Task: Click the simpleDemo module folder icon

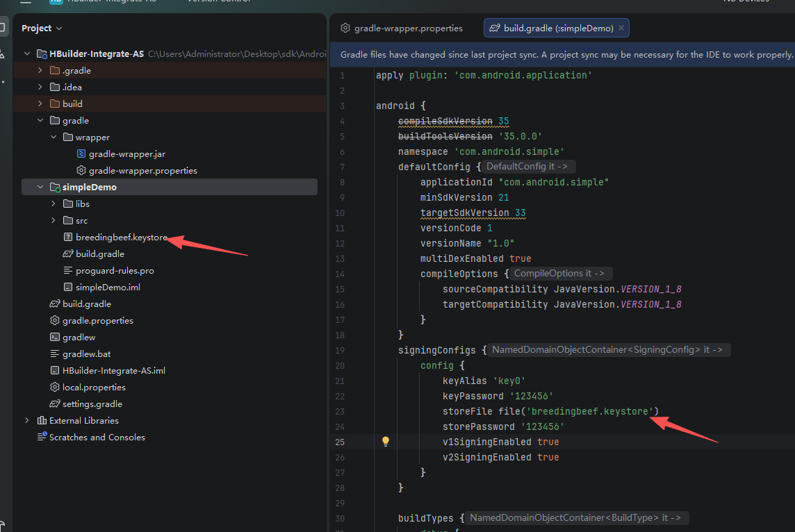Action: point(56,188)
